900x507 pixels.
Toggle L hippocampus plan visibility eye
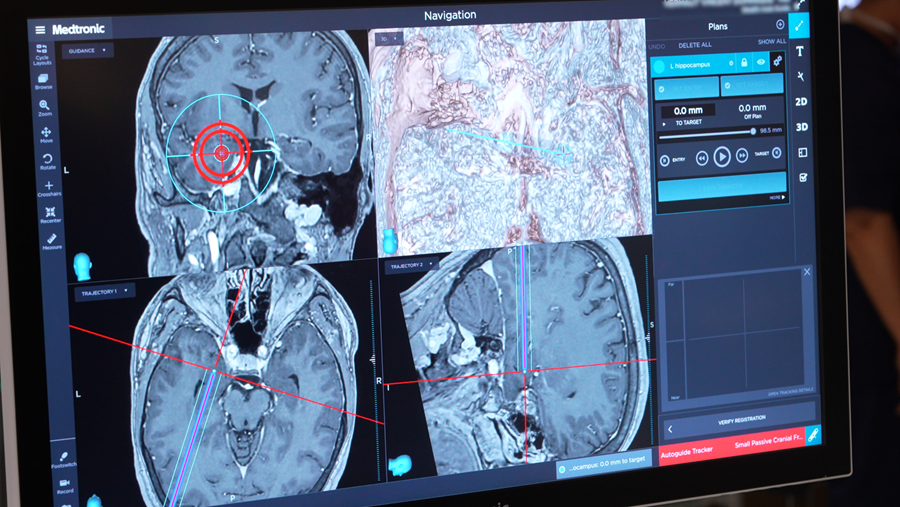point(761,63)
